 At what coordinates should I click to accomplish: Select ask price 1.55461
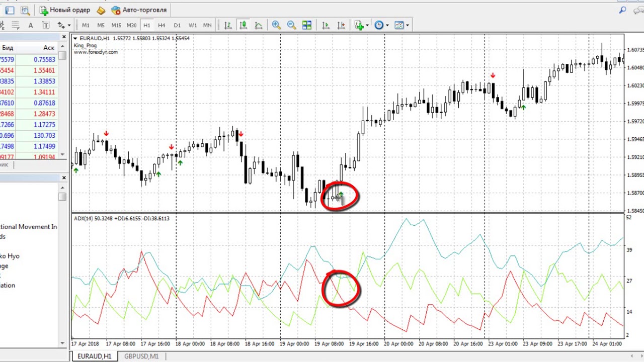coord(44,70)
